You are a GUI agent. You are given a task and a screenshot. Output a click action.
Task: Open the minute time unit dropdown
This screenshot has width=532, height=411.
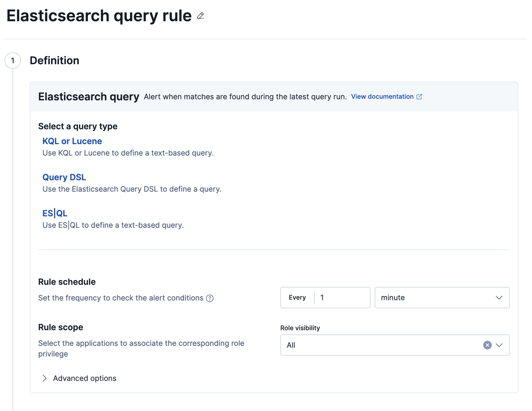coord(442,298)
